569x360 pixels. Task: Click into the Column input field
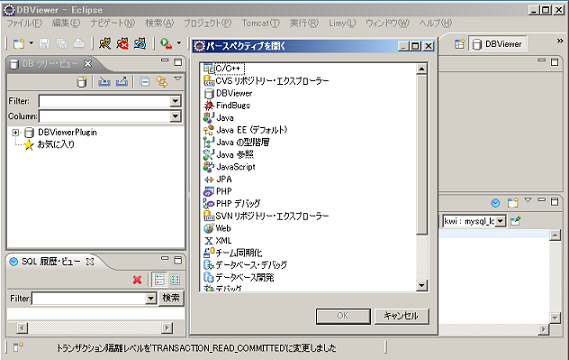[105, 116]
